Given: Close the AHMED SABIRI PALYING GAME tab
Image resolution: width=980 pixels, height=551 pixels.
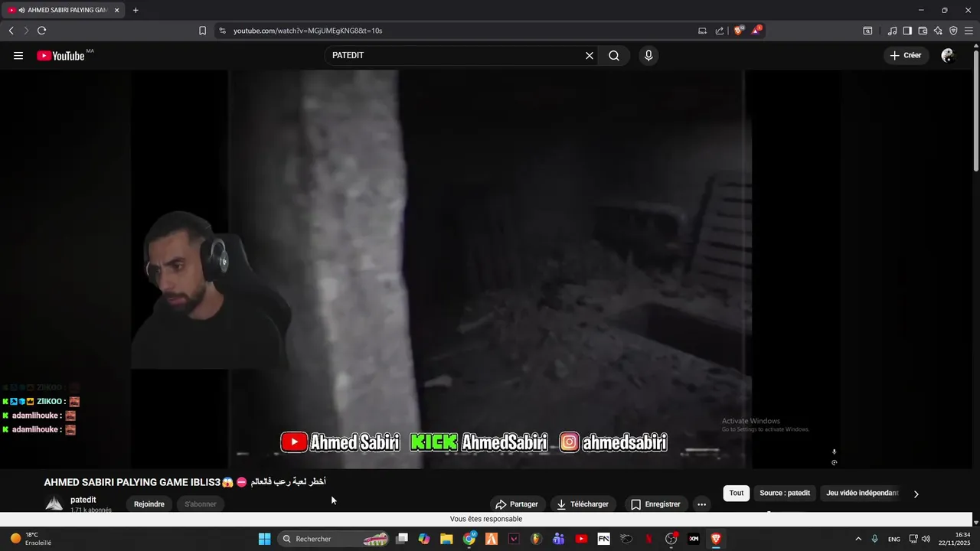Looking at the screenshot, I should tap(117, 10).
